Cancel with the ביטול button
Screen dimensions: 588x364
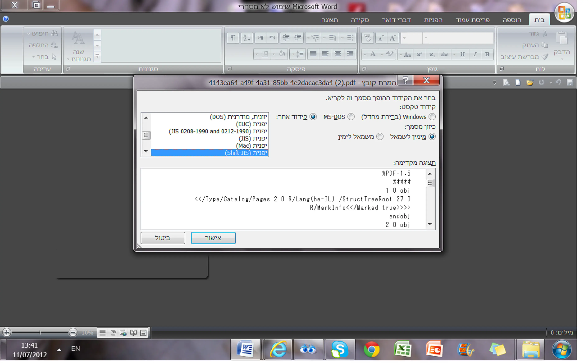[163, 238]
